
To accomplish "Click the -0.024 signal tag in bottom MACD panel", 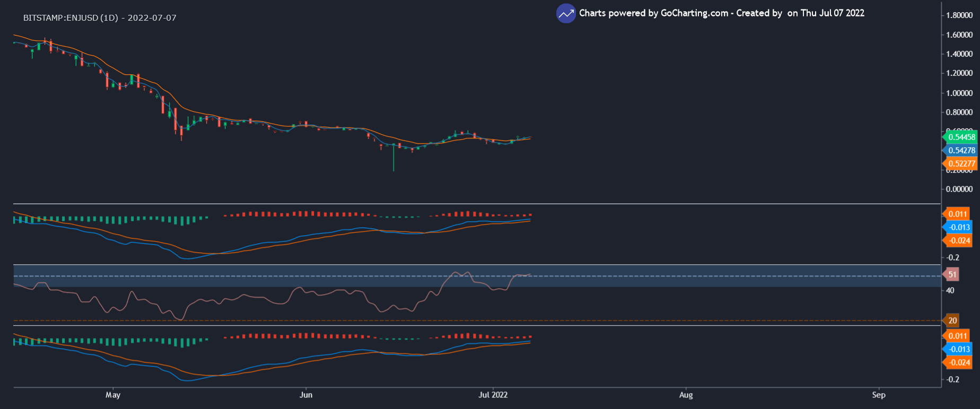I will point(959,362).
